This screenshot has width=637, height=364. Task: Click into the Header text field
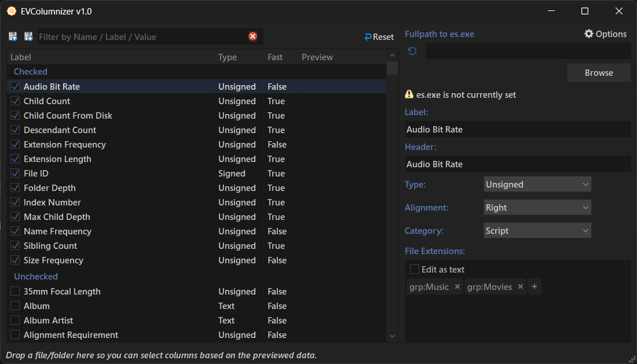click(518, 164)
